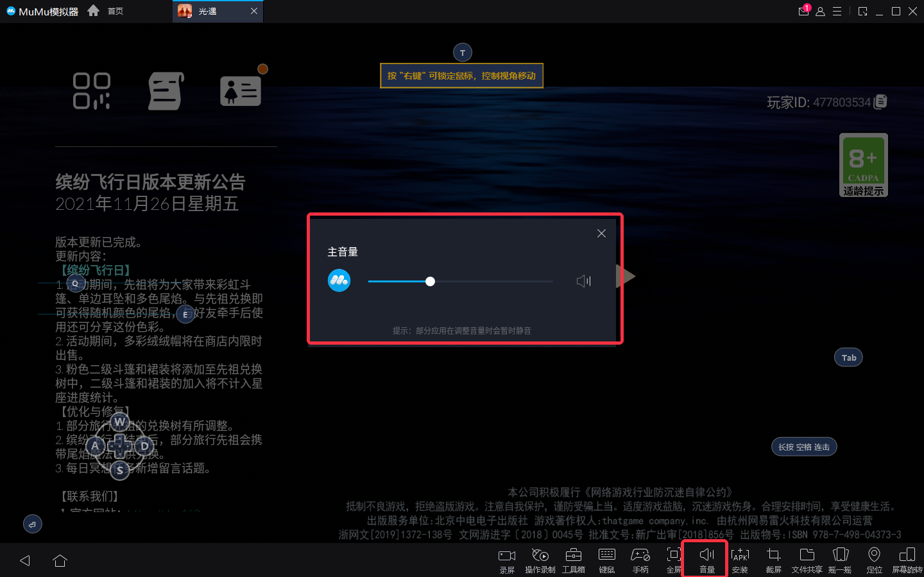Click the 【联系我们】 section text
Viewport: 924px width, 577px height.
pyautogui.click(x=89, y=496)
